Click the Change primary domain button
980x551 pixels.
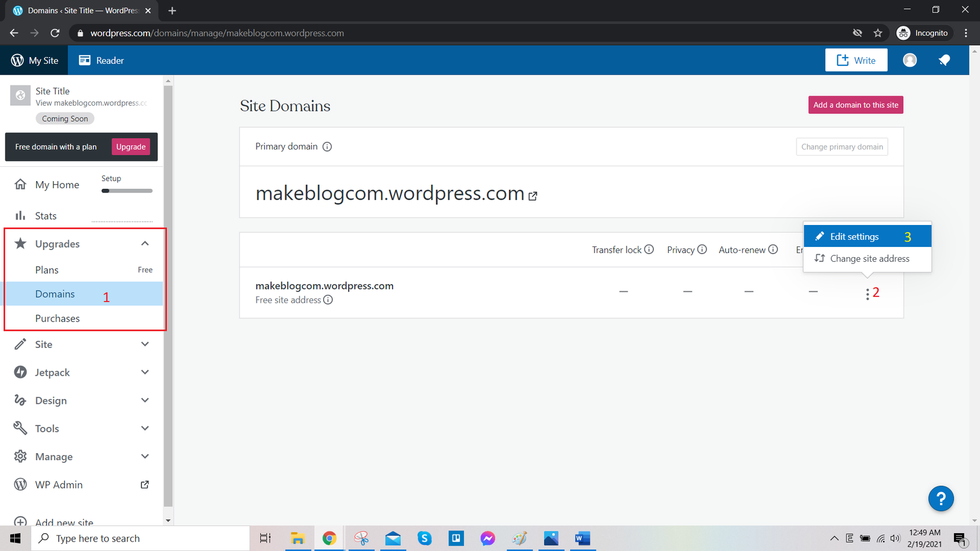point(842,147)
